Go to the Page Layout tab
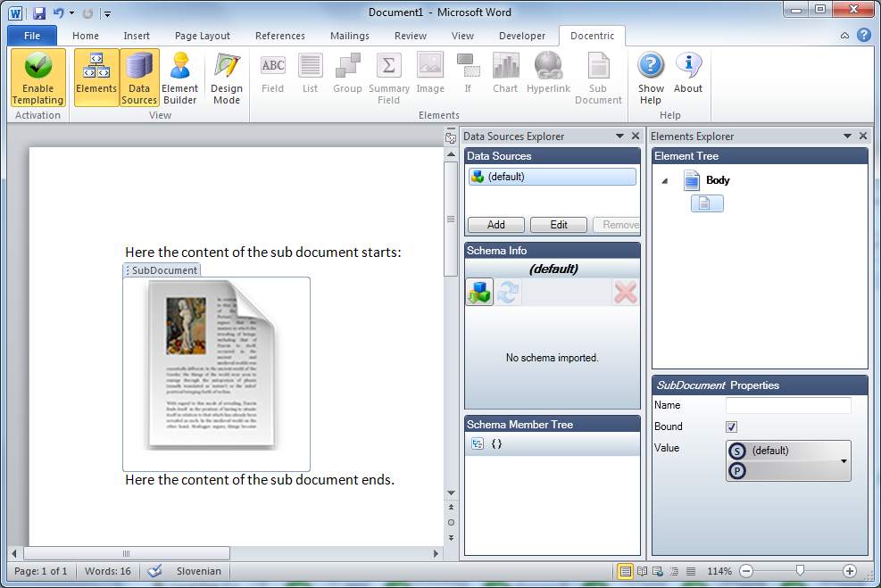Screen dimensions: 881x588 pos(203,36)
